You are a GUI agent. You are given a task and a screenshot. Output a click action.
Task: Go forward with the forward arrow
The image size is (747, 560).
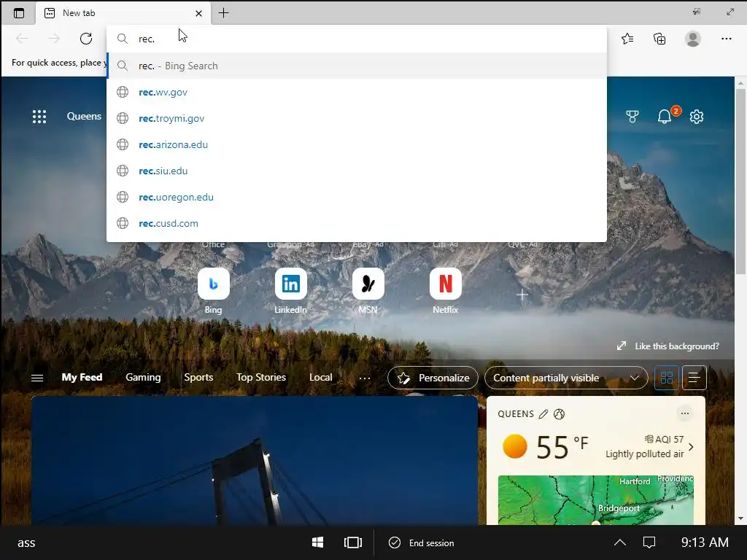54,39
